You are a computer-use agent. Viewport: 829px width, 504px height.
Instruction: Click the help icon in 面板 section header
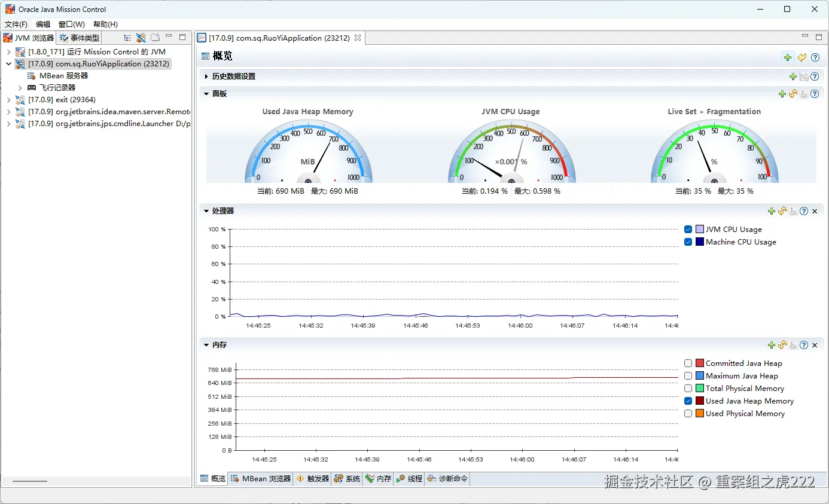pos(814,94)
